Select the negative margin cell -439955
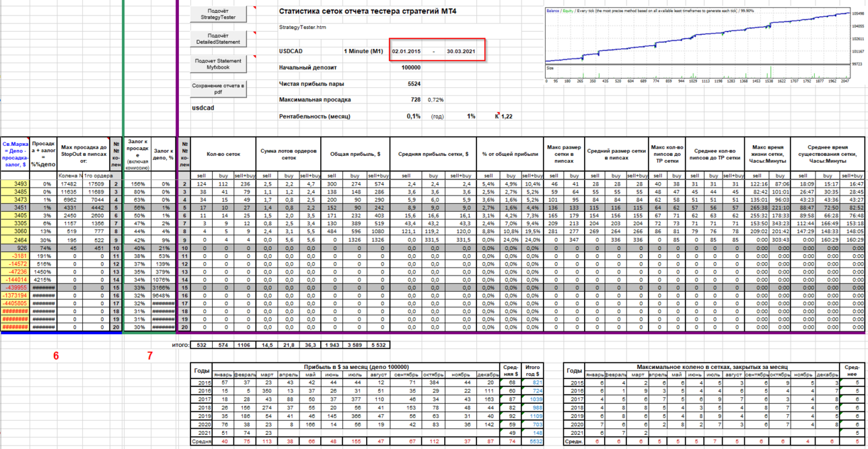The width and height of the screenshot is (868, 449). 15,288
